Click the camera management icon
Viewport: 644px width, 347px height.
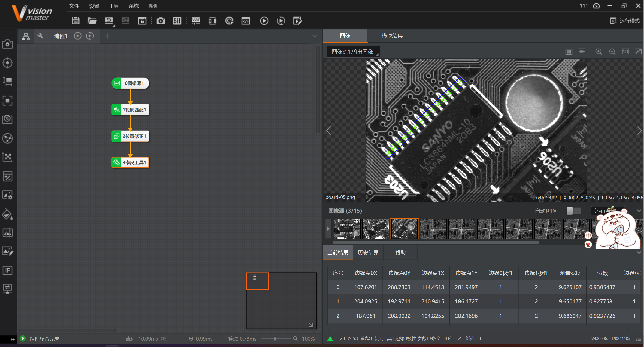pyautogui.click(x=161, y=21)
